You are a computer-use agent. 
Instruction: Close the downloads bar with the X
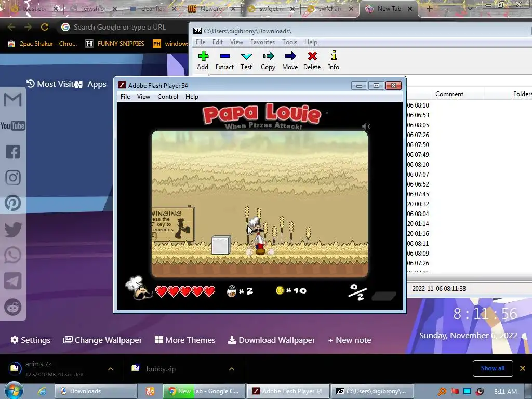pos(523,368)
